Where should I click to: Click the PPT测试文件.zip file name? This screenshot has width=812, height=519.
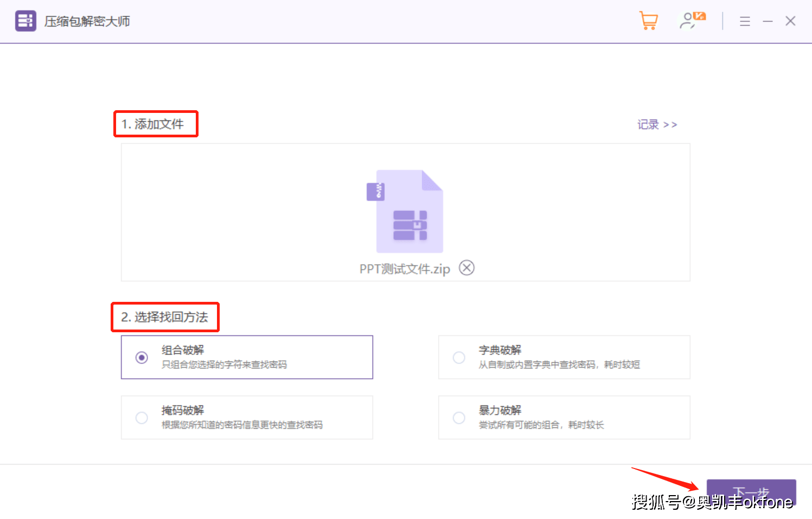pos(405,269)
